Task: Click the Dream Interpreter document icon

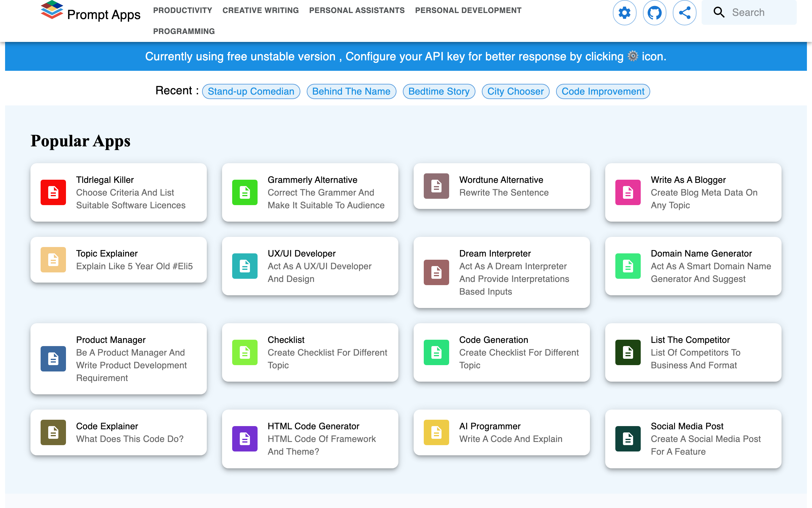Action: tap(436, 272)
